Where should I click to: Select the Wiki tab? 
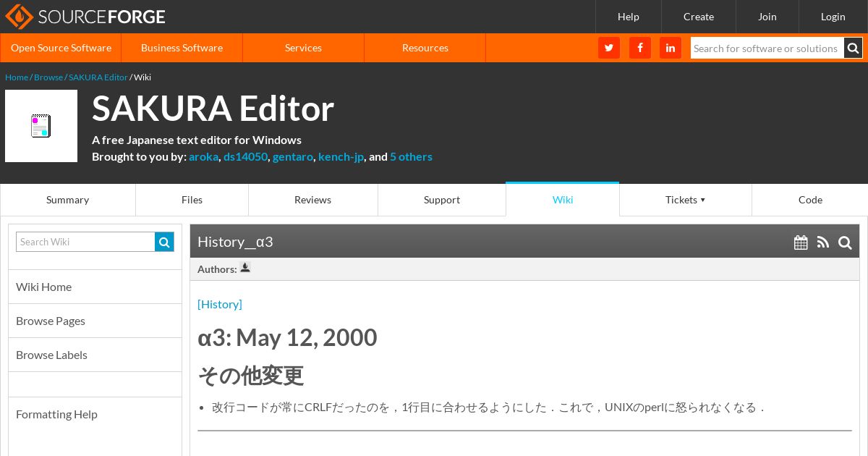563,200
